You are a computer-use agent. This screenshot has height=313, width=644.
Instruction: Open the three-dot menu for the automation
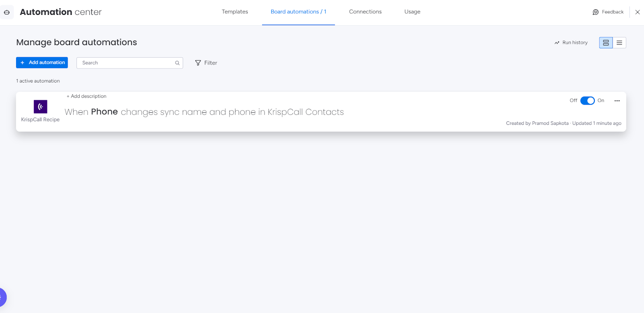point(617,101)
